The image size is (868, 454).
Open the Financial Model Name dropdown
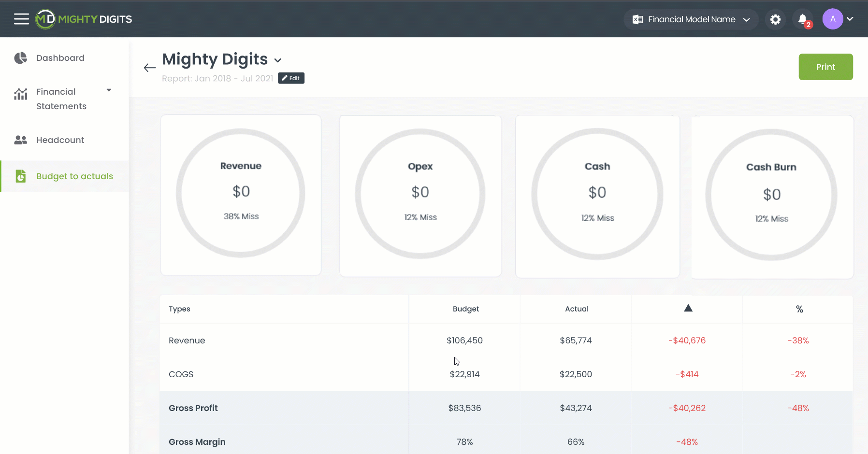(x=691, y=19)
